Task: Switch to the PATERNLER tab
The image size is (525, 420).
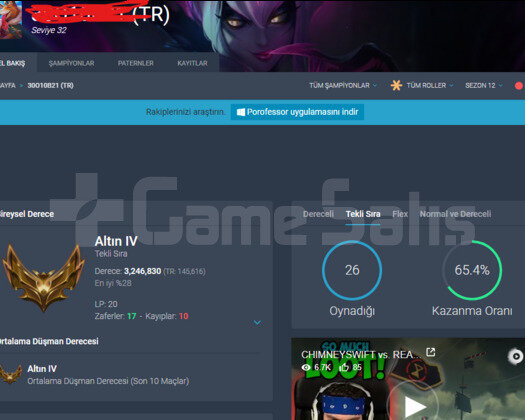Action: (136, 63)
